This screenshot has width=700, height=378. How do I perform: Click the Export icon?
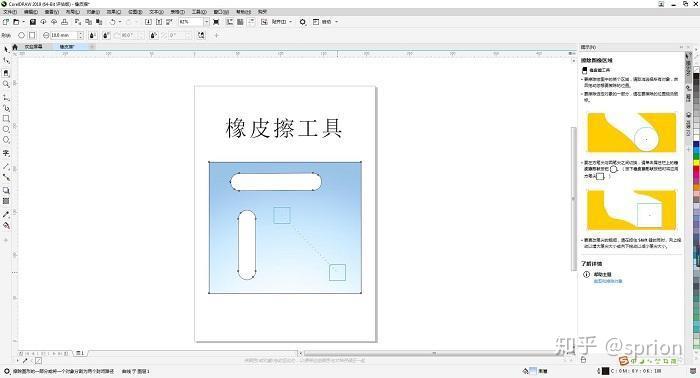[159, 22]
